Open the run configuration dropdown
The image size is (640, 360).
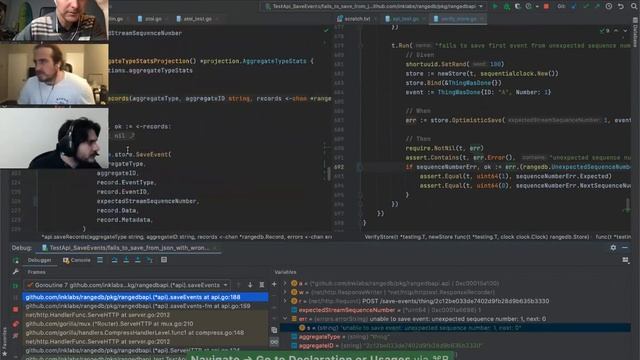375,7
